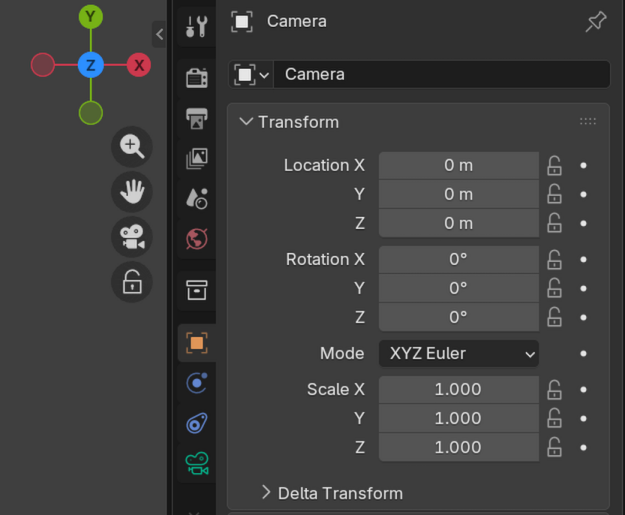Click the Camera object name field
625x515 pixels.
(x=440, y=74)
